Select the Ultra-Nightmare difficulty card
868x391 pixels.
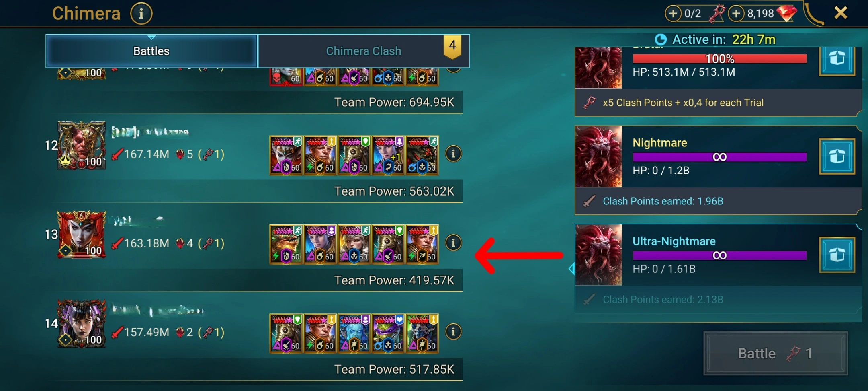718,269
